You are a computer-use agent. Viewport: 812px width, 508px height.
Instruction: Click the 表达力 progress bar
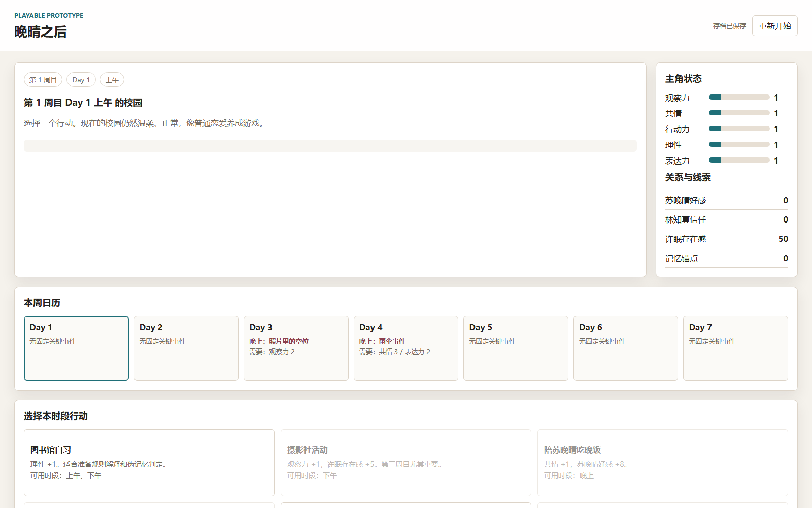tap(739, 160)
